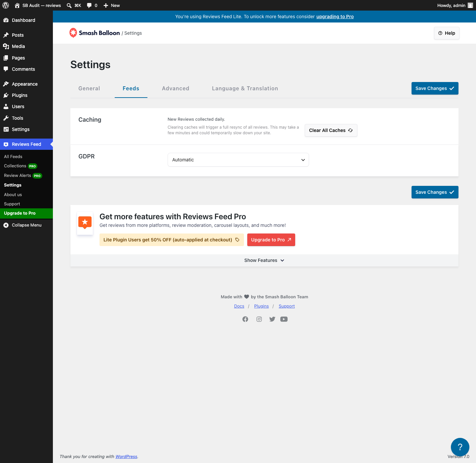476x463 pixels.
Task: Open the Language & Translation tab
Action: 245,88
